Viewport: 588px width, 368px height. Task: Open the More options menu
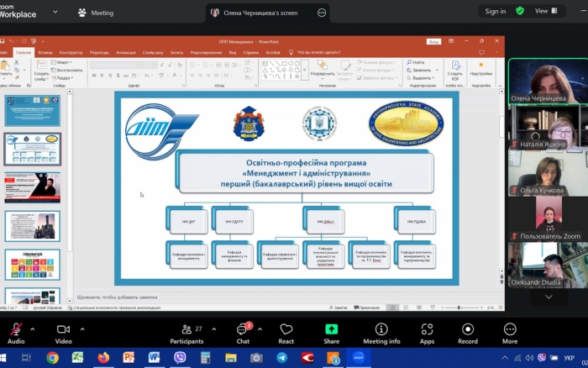[510, 329]
